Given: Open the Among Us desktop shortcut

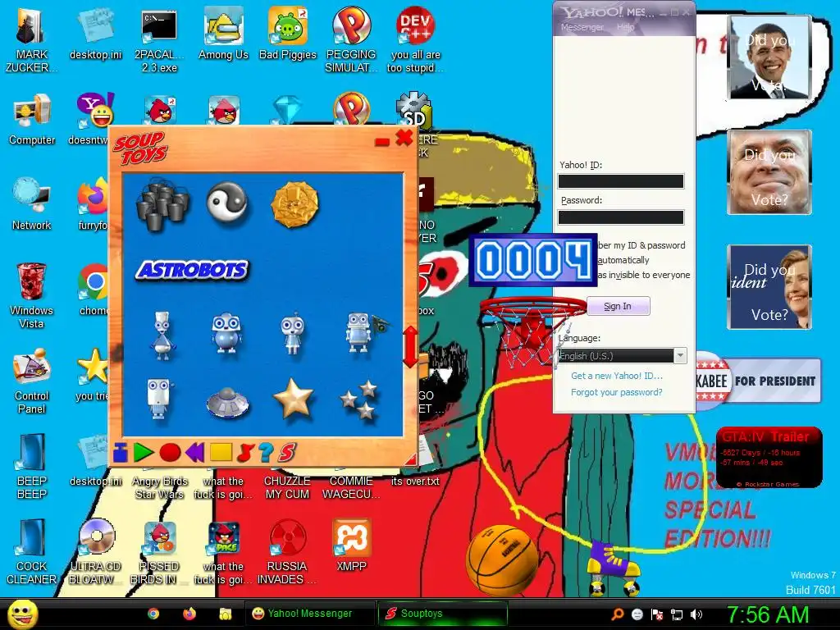Looking at the screenshot, I should pyautogui.click(x=223, y=34).
